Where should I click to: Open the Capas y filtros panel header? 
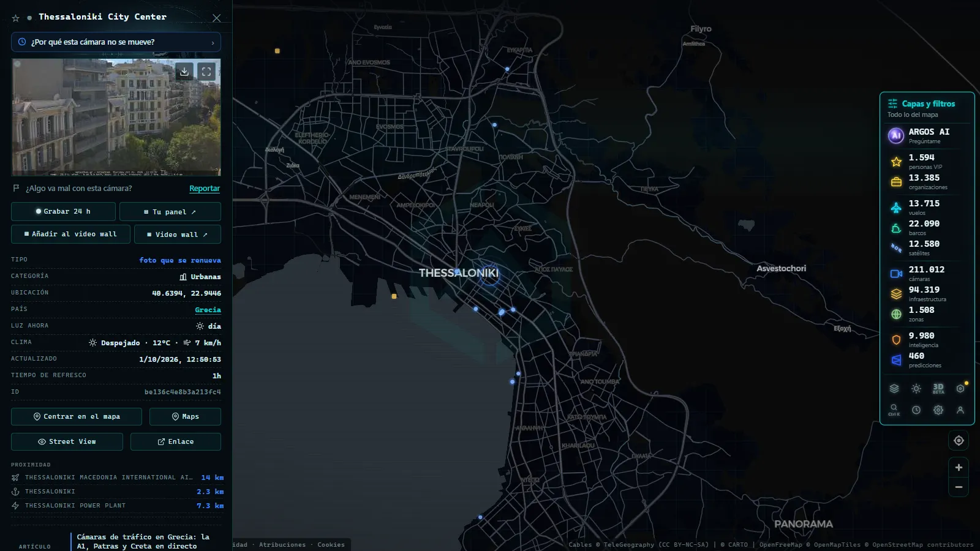click(927, 108)
